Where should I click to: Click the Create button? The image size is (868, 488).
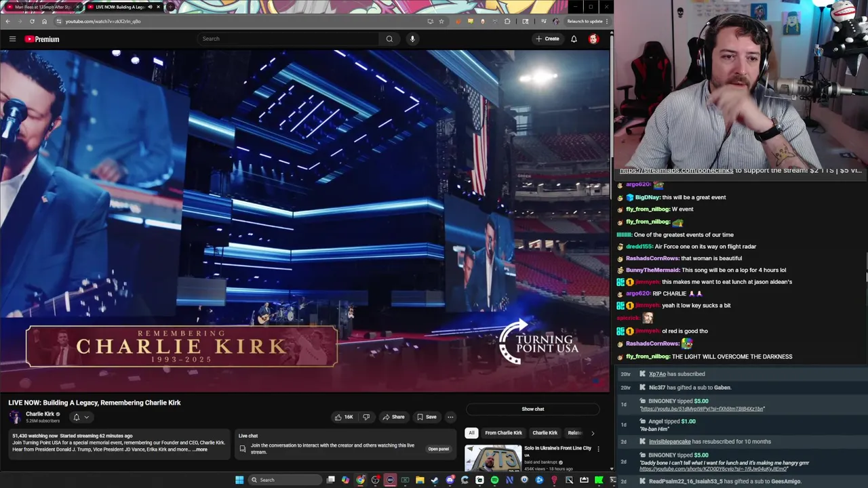click(x=547, y=39)
